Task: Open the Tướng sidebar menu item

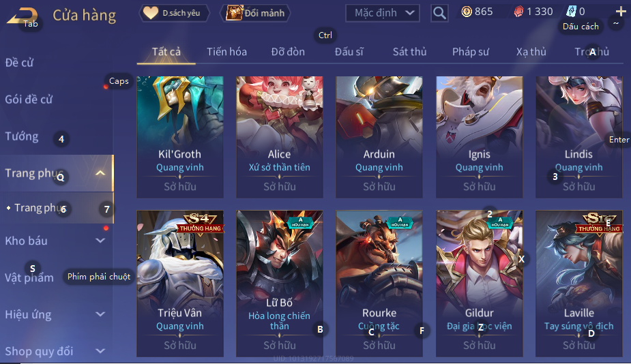Action: point(22,136)
